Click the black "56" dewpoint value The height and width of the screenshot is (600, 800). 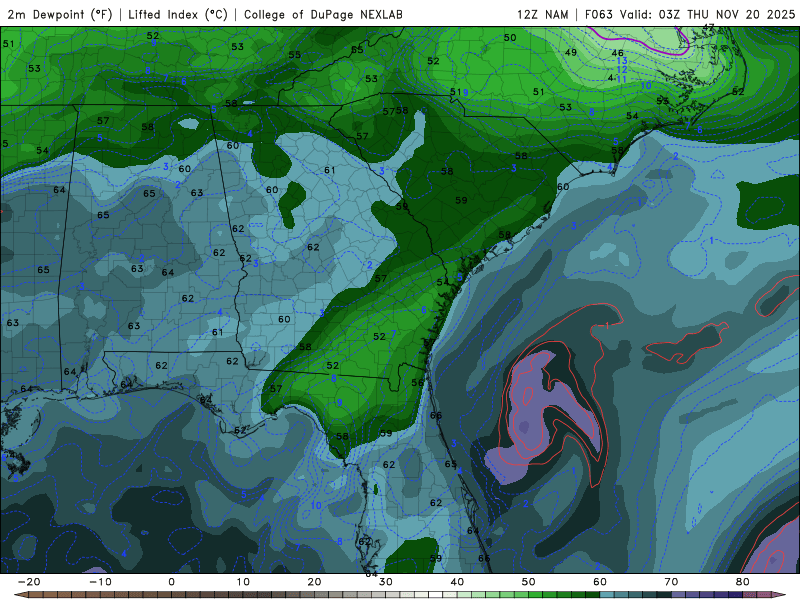click(417, 382)
